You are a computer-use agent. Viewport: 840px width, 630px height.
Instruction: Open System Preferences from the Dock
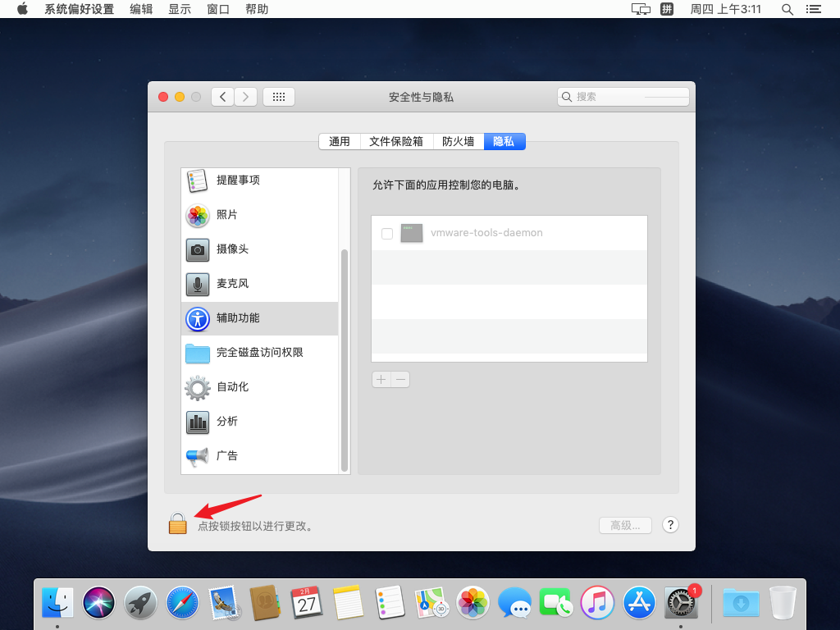pyautogui.click(x=682, y=603)
